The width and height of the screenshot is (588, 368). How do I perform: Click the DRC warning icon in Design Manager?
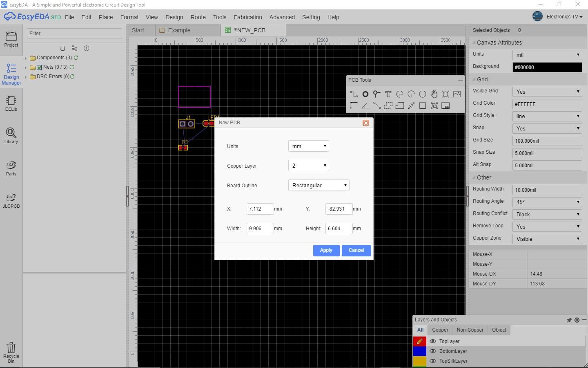click(86, 48)
